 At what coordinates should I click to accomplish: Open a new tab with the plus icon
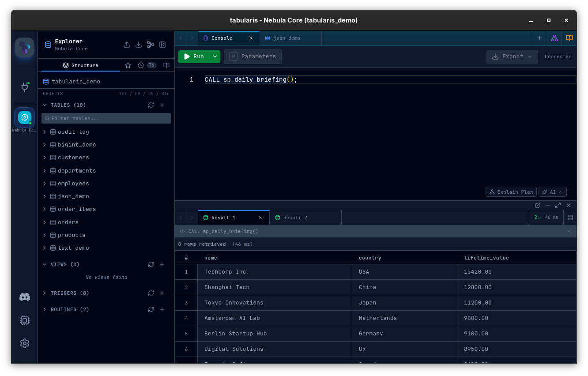(x=539, y=38)
